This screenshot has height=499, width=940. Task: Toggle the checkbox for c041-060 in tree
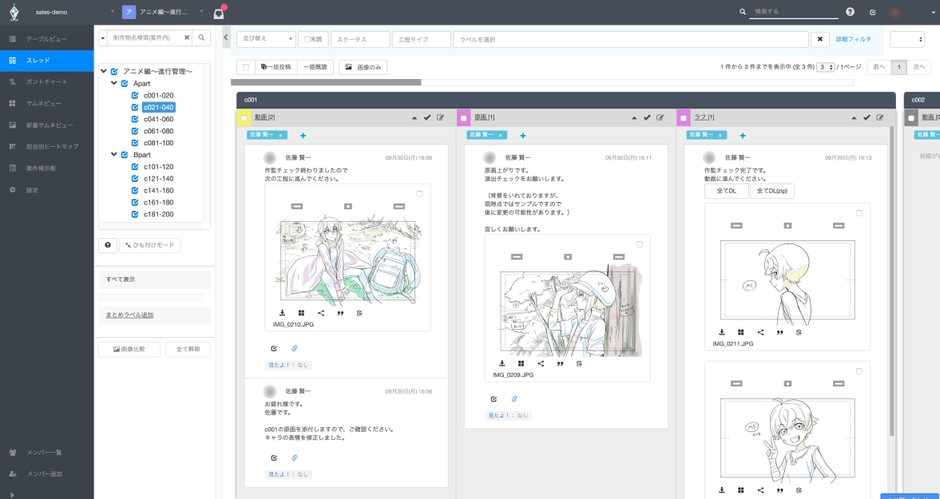[135, 119]
